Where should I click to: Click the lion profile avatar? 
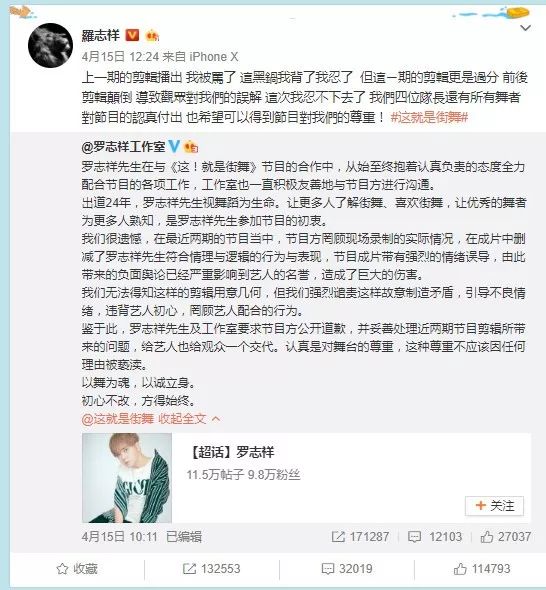pyautogui.click(x=51, y=45)
